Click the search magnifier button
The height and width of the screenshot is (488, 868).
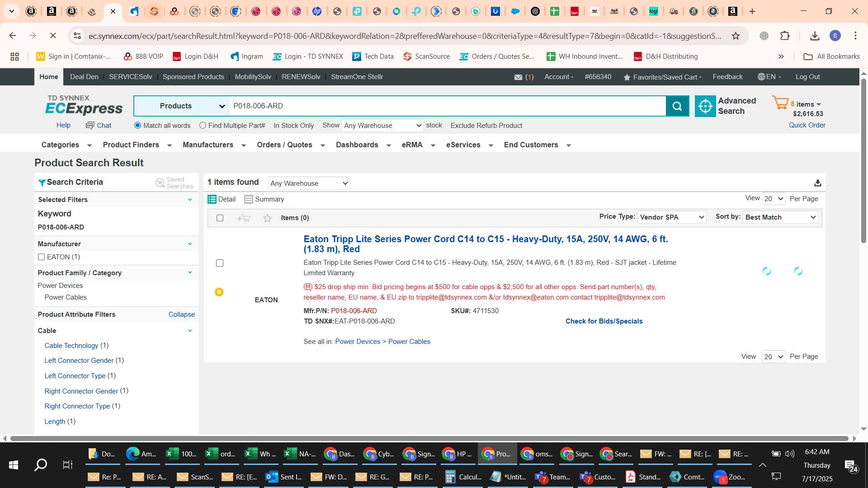[x=677, y=106]
